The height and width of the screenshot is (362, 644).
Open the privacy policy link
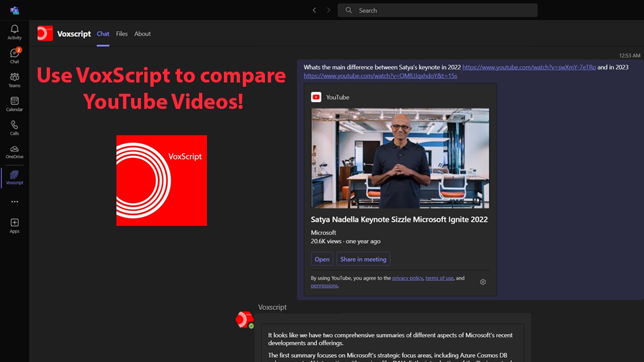[407, 278]
